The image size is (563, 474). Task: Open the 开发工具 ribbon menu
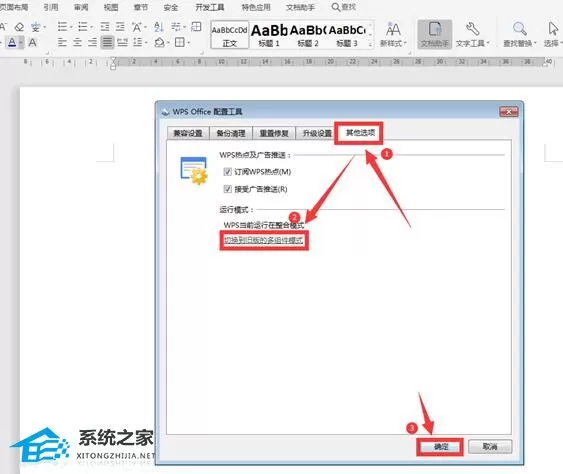point(209,7)
